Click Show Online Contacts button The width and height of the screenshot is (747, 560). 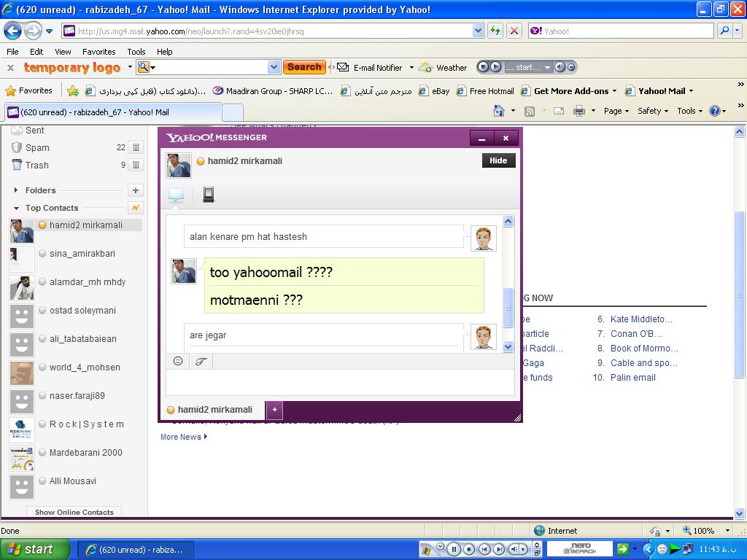pyautogui.click(x=74, y=512)
